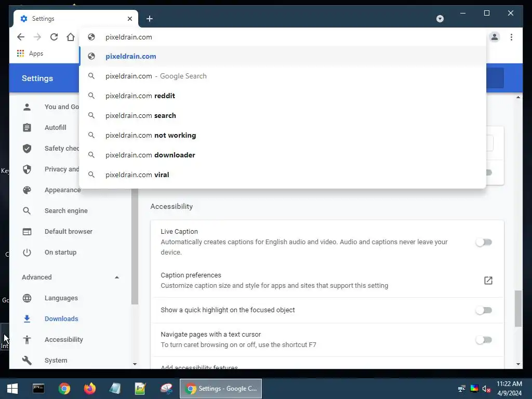Open Safety check shield icon
The height and width of the screenshot is (399, 532).
27,148
